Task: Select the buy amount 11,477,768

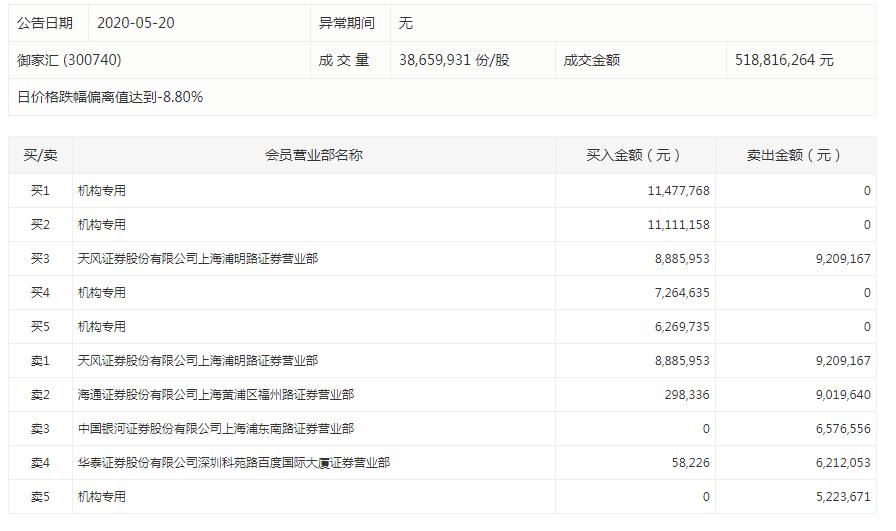Action: pyautogui.click(x=678, y=190)
